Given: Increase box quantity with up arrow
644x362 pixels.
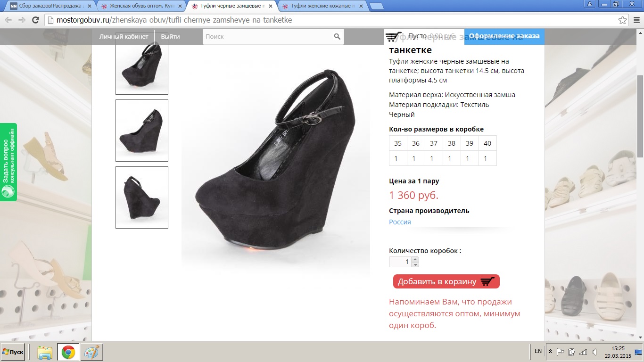Looking at the screenshot, I should point(415,259).
